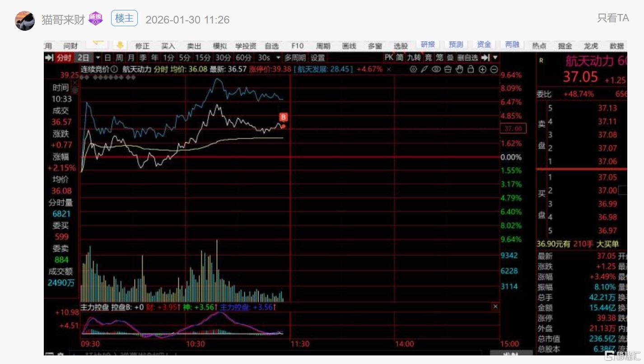Click the 只看TA filter link
This screenshot has width=644, height=364.
613,18
